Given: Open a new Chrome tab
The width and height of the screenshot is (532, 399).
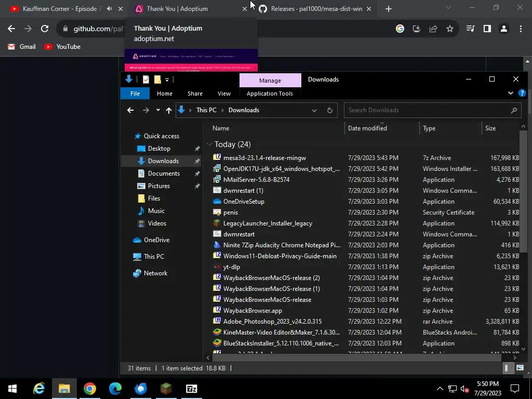Looking at the screenshot, I should [389, 9].
